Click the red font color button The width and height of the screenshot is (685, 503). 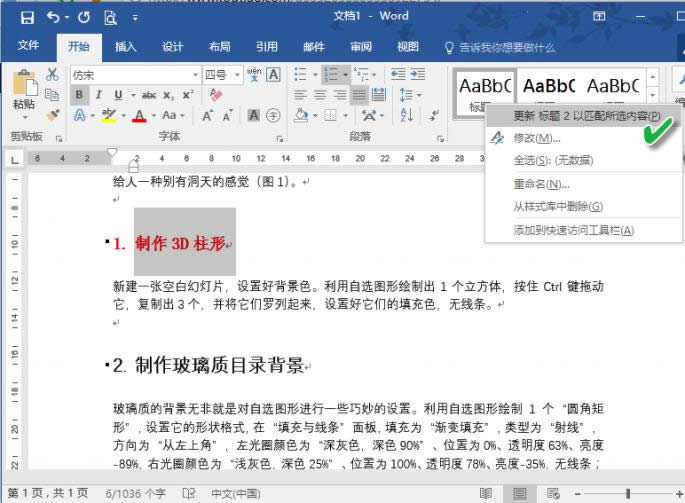pyautogui.click(x=140, y=116)
